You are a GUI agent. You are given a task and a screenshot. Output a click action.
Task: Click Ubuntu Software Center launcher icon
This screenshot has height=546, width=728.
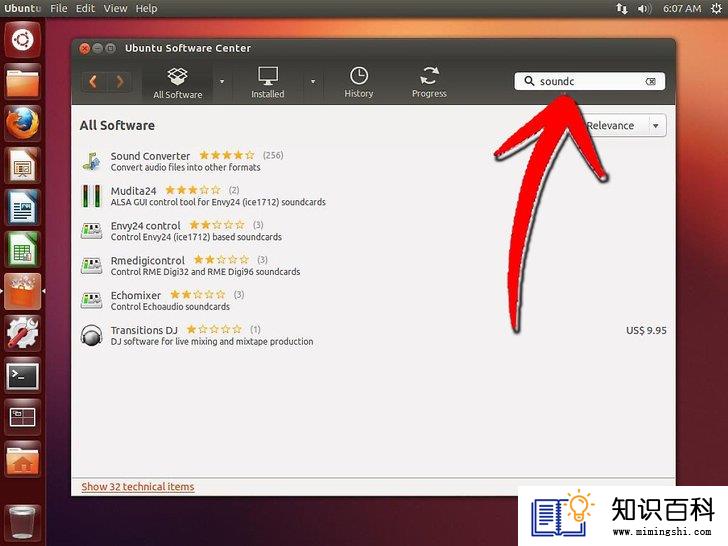click(22, 291)
